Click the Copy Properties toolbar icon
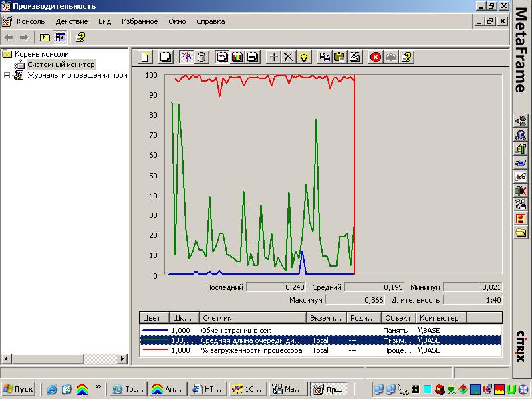This screenshot has height=399, width=532. tap(325, 57)
